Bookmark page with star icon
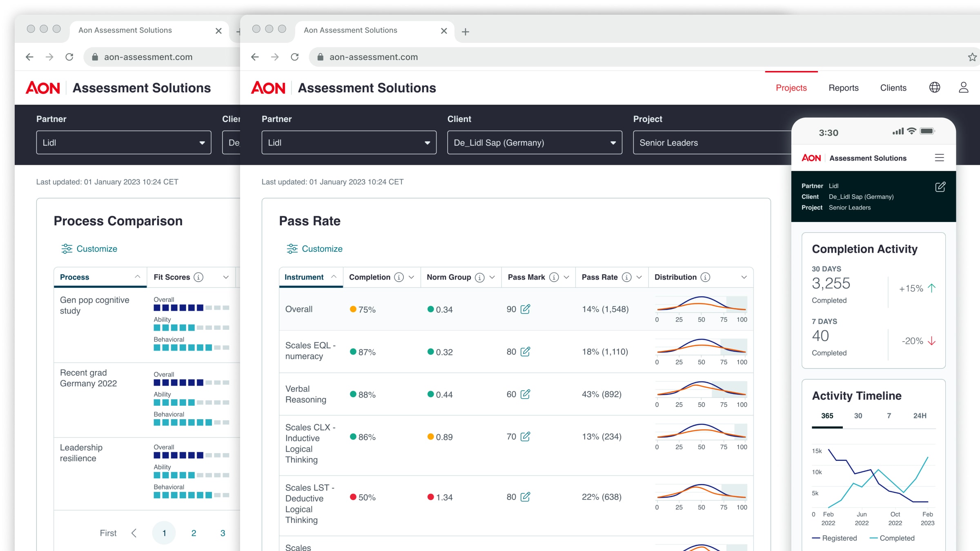Image resolution: width=980 pixels, height=551 pixels. (x=972, y=57)
